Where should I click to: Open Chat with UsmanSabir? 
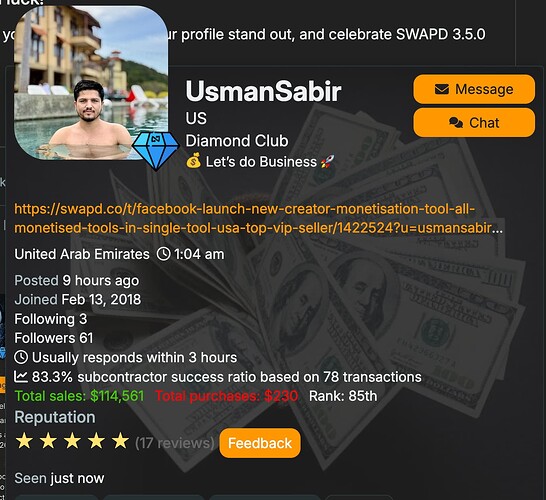coord(474,123)
